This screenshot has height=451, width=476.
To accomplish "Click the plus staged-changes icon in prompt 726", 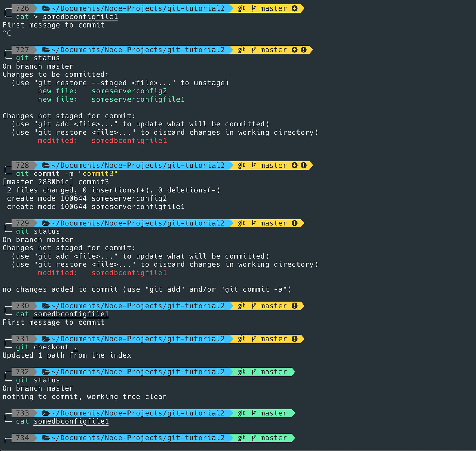I will coord(295,8).
